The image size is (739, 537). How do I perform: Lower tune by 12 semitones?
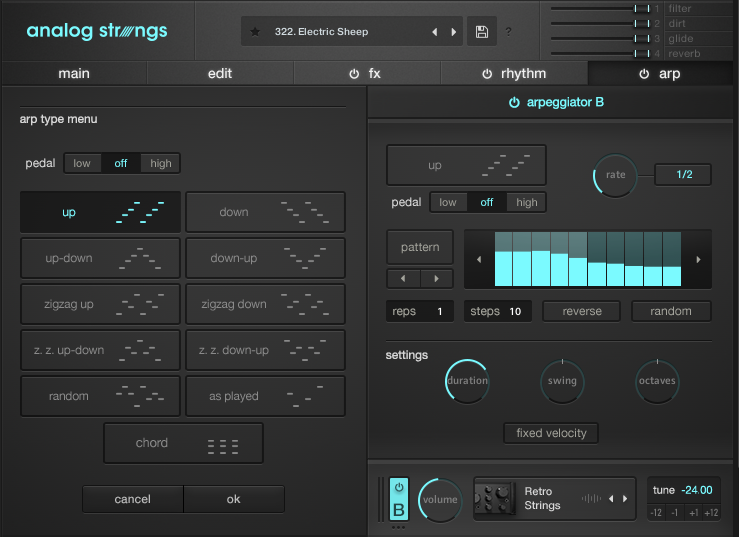(x=656, y=512)
